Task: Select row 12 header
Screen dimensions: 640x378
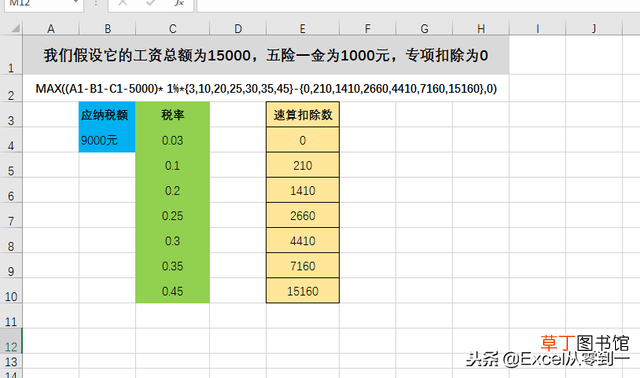Action: tap(11, 341)
